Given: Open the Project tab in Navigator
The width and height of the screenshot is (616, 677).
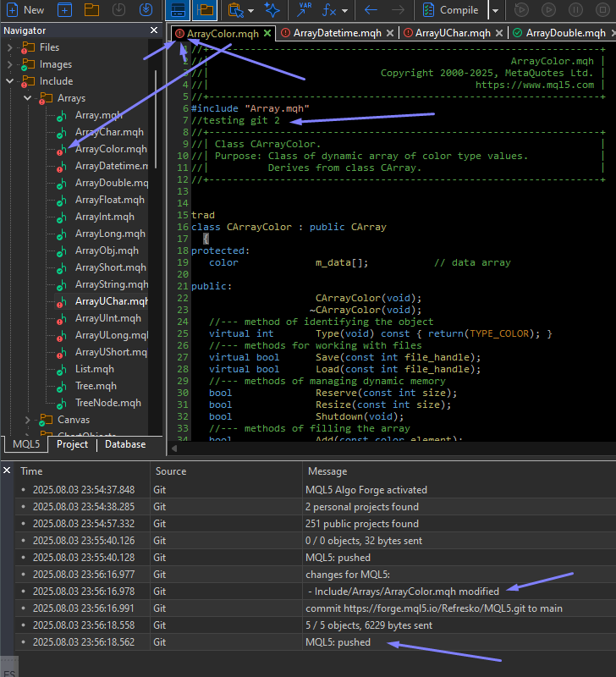Looking at the screenshot, I should click(72, 444).
